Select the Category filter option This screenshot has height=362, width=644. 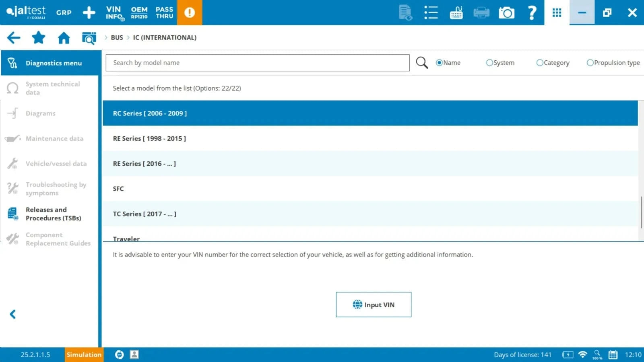point(540,63)
